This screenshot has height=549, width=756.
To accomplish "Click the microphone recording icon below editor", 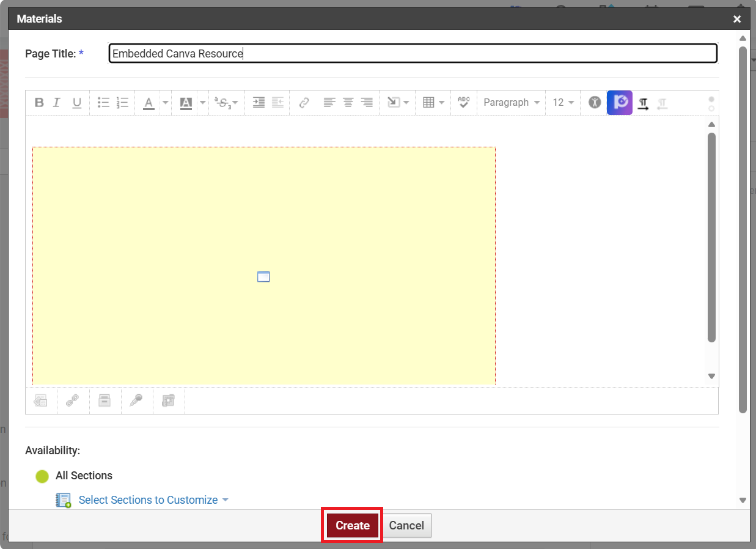I will tap(136, 400).
